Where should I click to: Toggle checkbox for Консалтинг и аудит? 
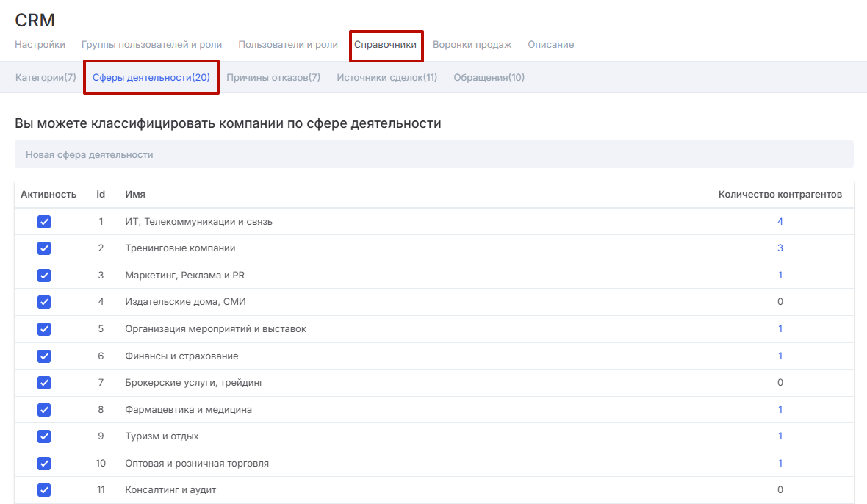44,490
